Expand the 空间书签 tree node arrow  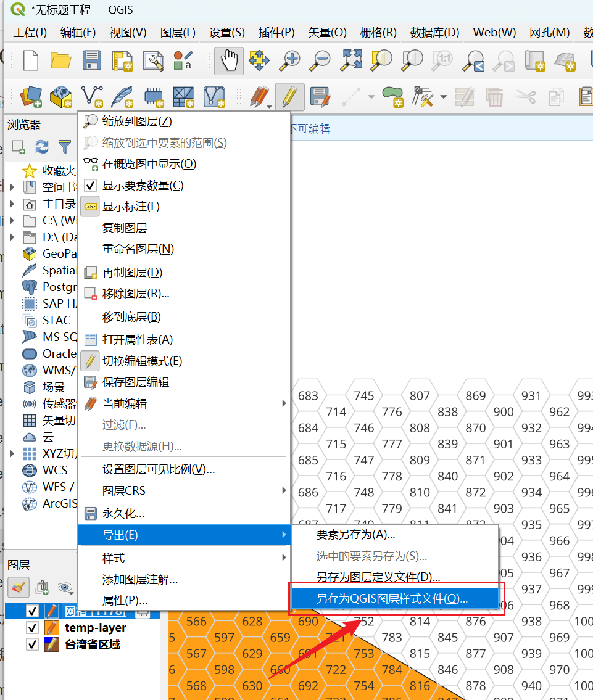12,187
